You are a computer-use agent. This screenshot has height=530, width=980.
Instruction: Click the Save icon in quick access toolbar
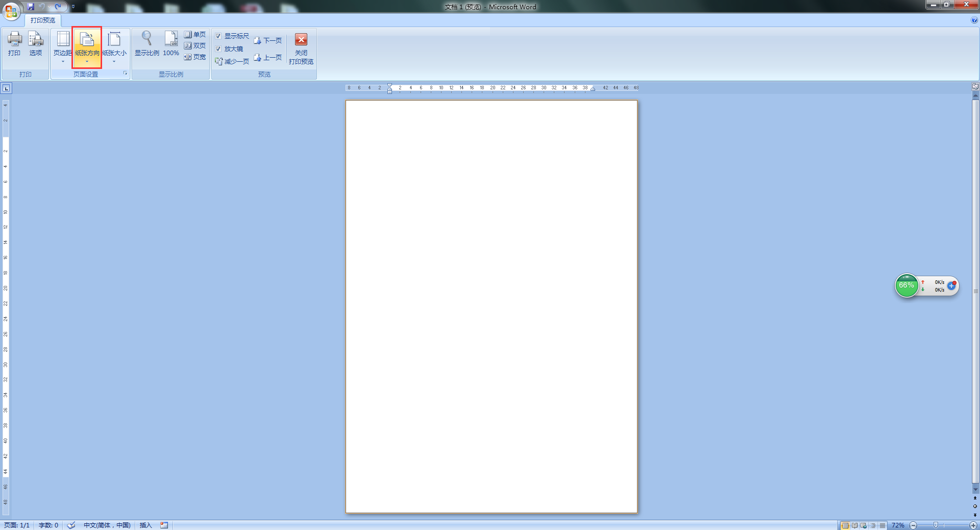point(31,7)
